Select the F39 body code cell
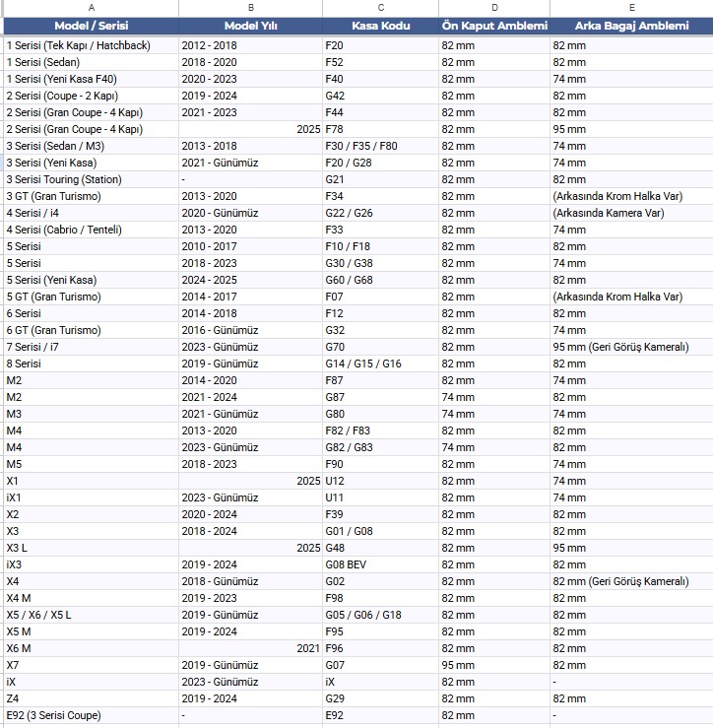Image resolution: width=713 pixels, height=728 pixels. pyautogui.click(x=381, y=514)
